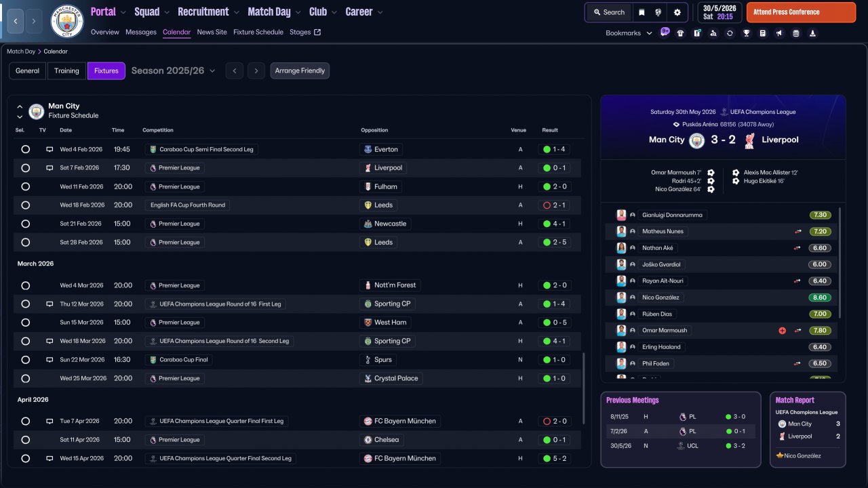This screenshot has height=488, width=868.
Task: Open the Fixture Schedule sub-tab
Action: [258, 32]
